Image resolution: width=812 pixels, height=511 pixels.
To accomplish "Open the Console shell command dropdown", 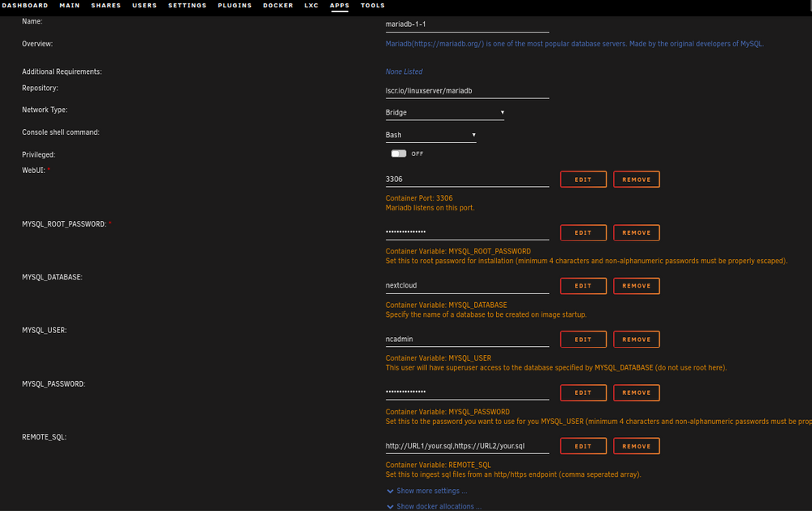I will (431, 135).
